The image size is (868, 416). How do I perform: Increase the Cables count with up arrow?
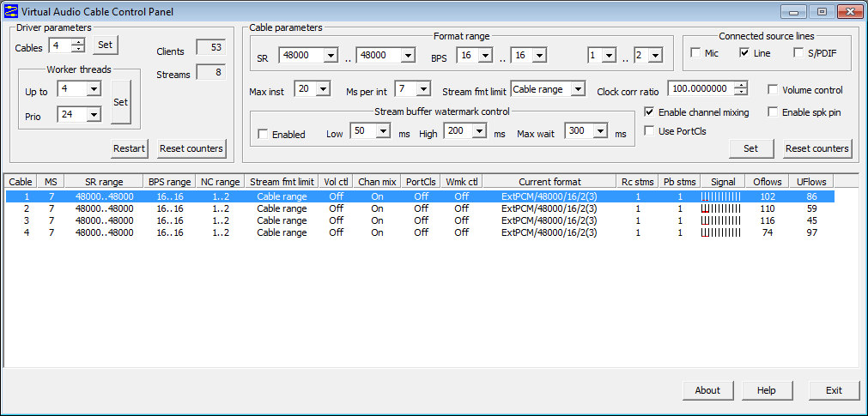(x=79, y=41)
